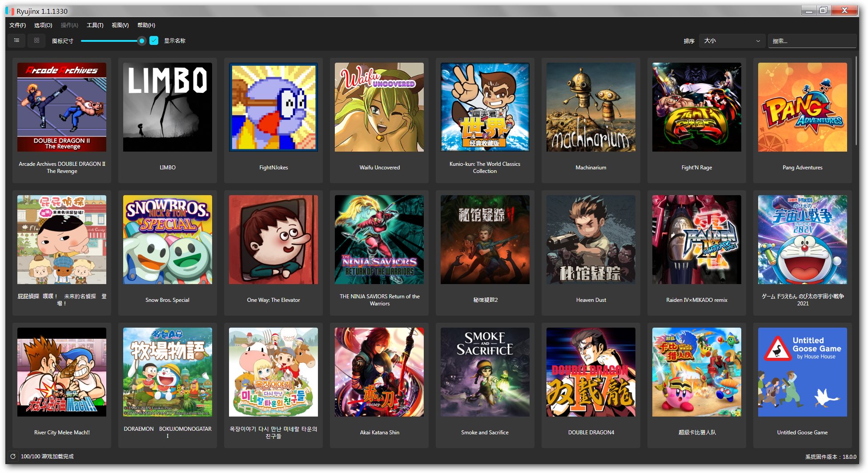Open the 排序 sort dropdown showing 大小
868x473 pixels.
click(732, 41)
